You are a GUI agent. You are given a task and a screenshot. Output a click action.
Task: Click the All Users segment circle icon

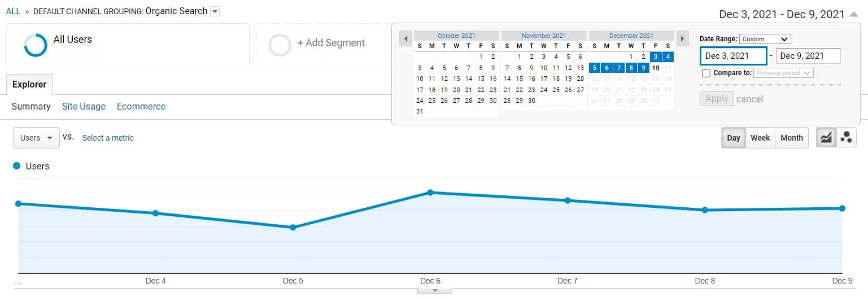point(36,45)
